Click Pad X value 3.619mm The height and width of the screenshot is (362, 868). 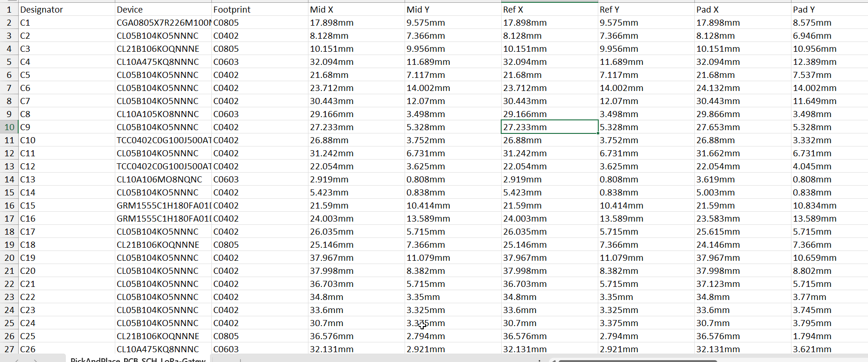742,179
